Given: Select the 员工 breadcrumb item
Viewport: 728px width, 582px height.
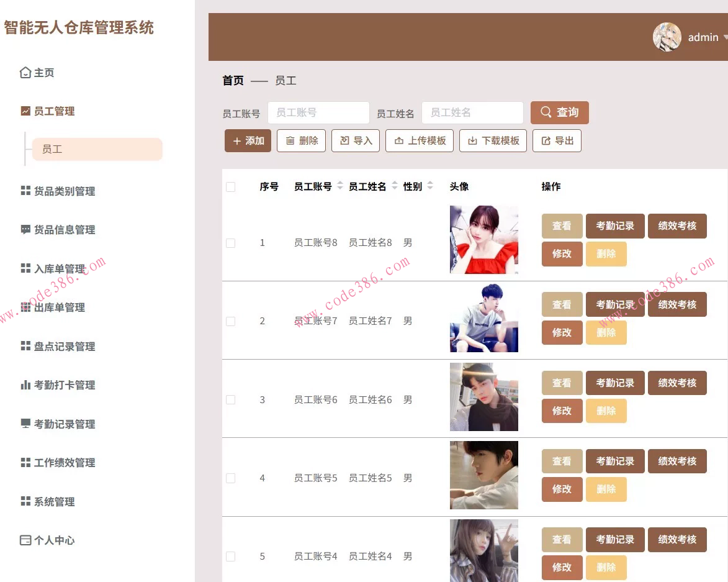Looking at the screenshot, I should [286, 81].
